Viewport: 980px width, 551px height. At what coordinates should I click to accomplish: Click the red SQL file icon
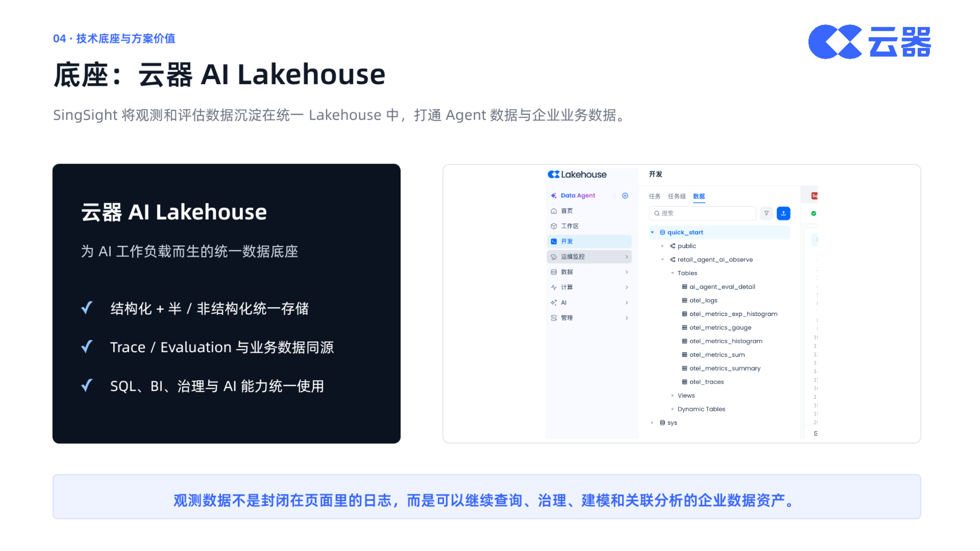(x=814, y=196)
